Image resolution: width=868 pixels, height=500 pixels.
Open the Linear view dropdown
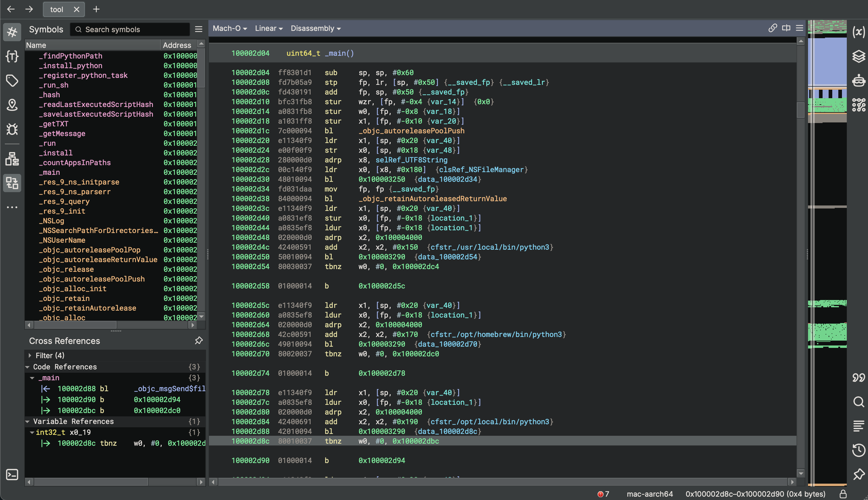tap(269, 28)
